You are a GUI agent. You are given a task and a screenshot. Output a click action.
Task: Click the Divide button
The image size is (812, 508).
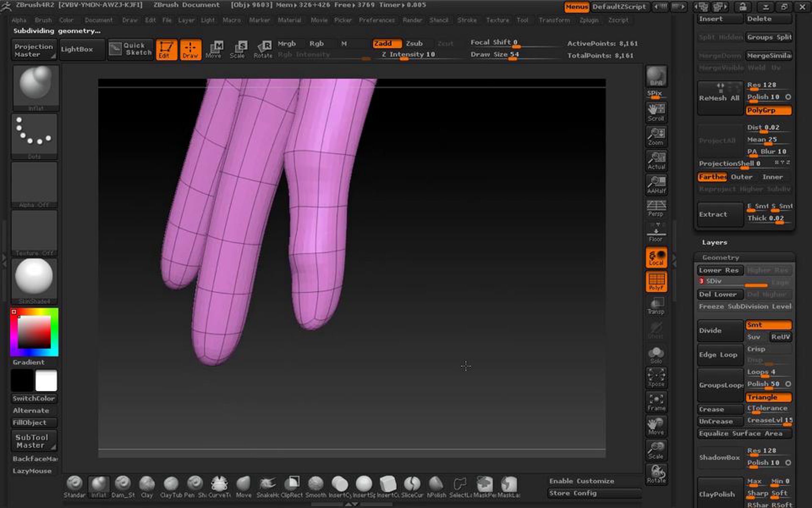tap(720, 331)
